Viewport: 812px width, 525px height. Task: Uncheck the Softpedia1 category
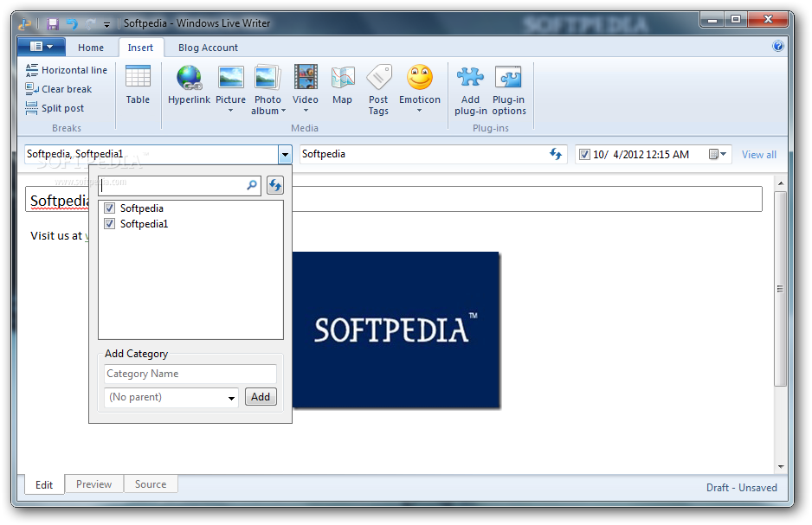point(109,223)
